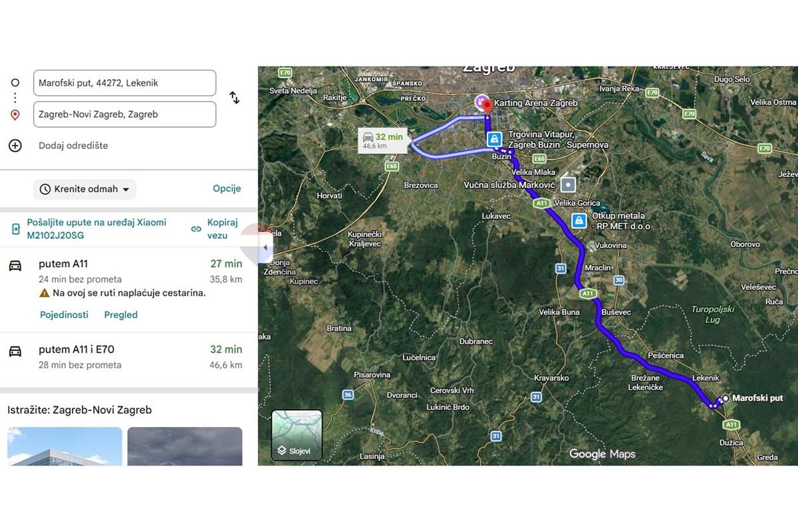This screenshot has height=532, width=798.
Task: Click the Otkup metala RP MET marker on map
Action: click(579, 220)
